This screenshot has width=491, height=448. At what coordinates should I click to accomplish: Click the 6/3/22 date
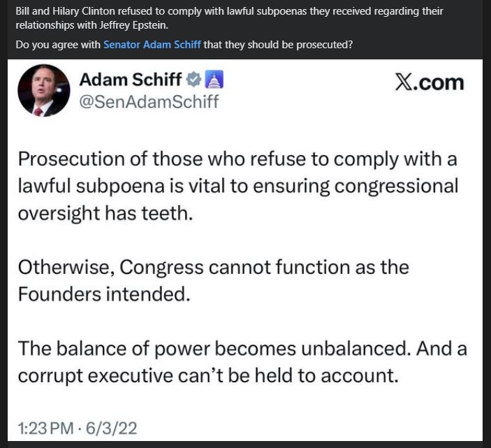click(112, 428)
